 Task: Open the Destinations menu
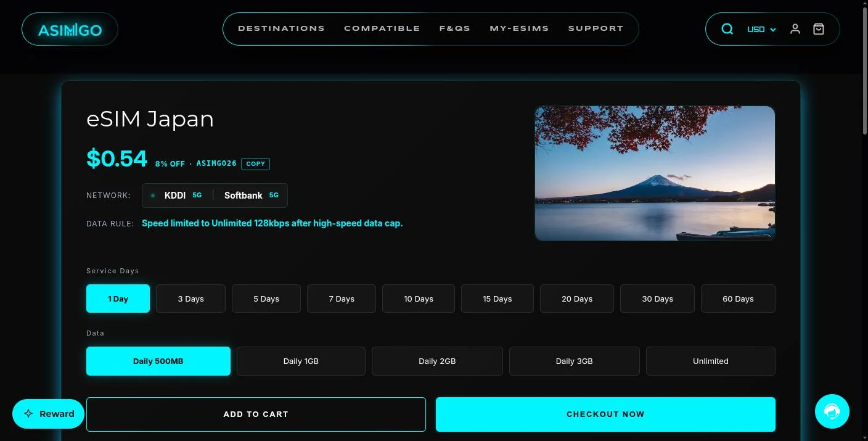281,28
